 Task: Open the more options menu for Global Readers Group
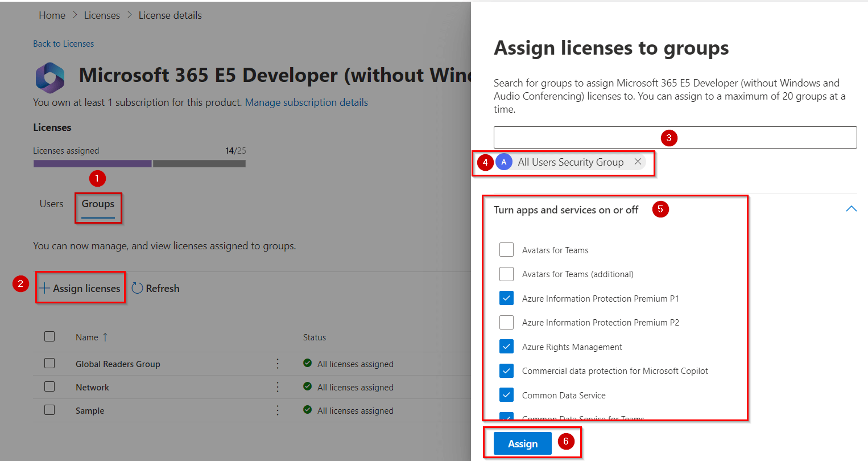point(278,363)
